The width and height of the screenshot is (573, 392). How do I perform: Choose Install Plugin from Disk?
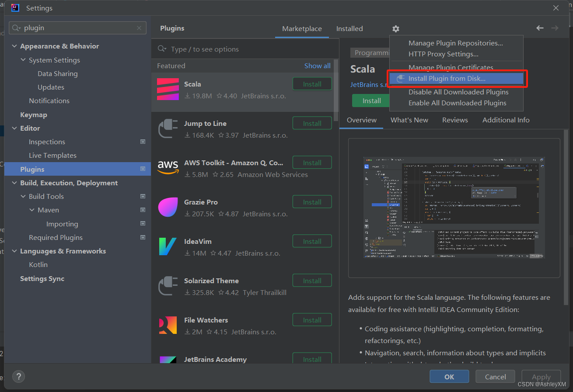click(456, 79)
